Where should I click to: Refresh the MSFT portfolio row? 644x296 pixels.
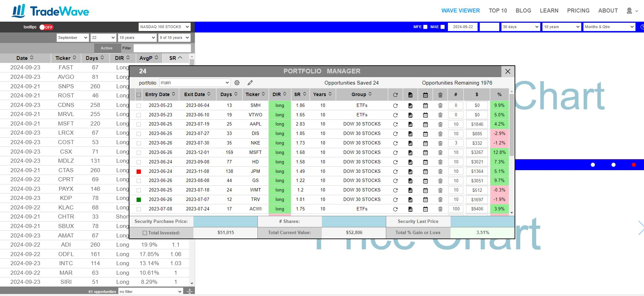(x=395, y=153)
